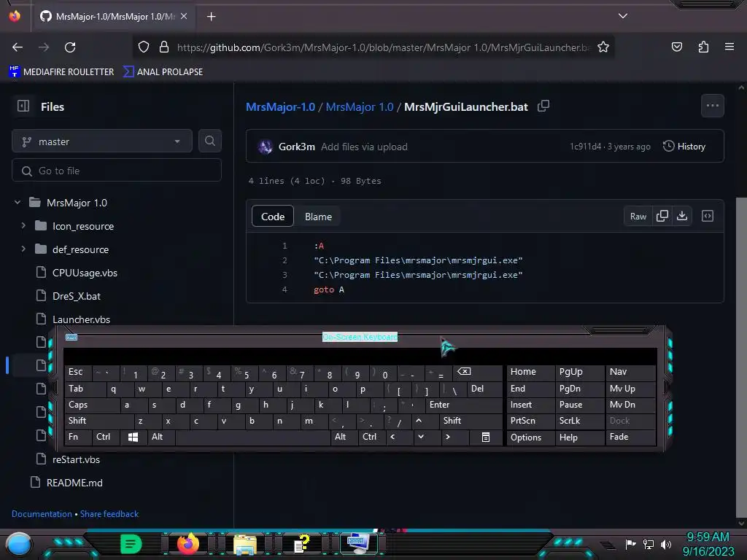Focus the Go to file field

pos(117,171)
